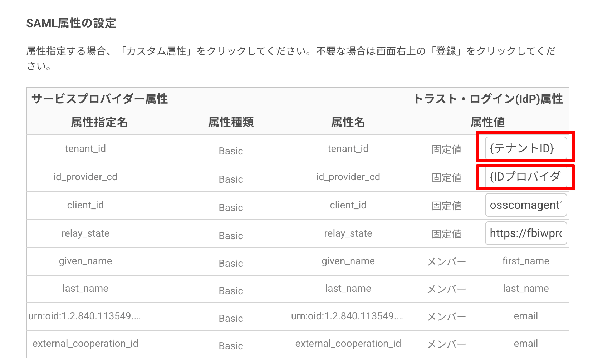
Task: Click the サービスプロバイダー属性 table header
Action: coord(99,99)
